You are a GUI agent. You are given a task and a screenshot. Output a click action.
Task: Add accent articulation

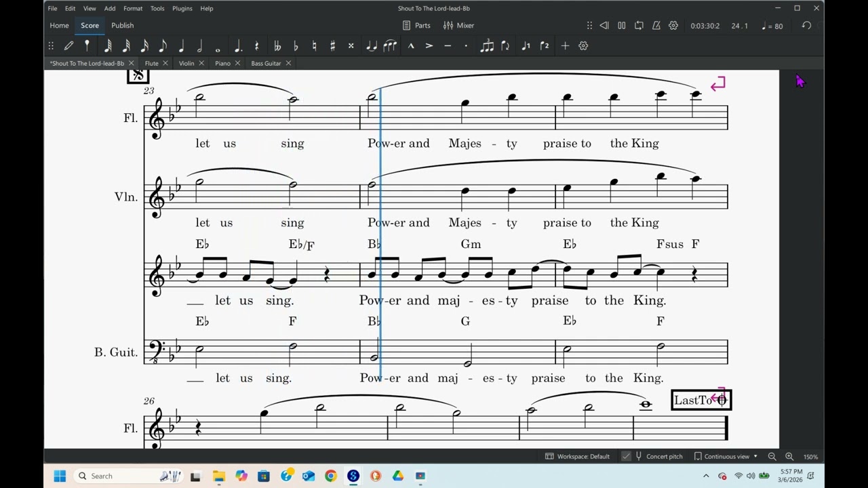[429, 45]
